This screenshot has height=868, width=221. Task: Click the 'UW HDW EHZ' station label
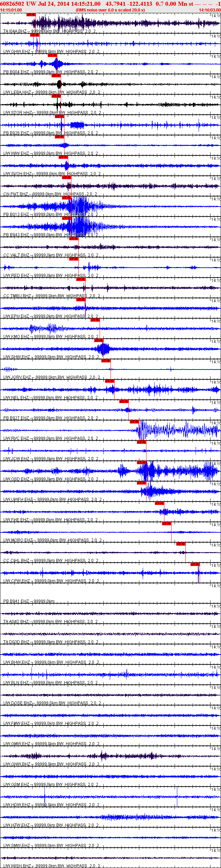point(17,805)
